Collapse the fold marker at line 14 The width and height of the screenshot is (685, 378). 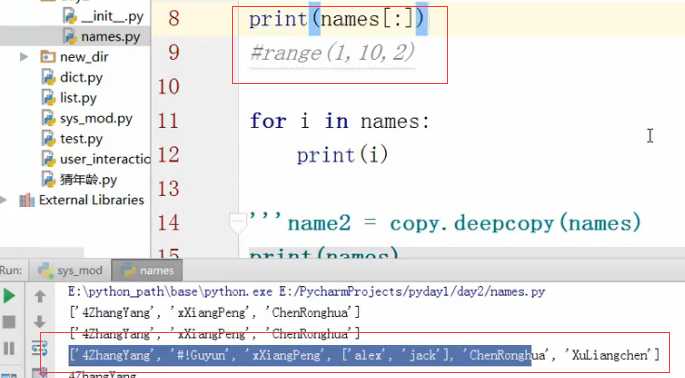(x=238, y=222)
